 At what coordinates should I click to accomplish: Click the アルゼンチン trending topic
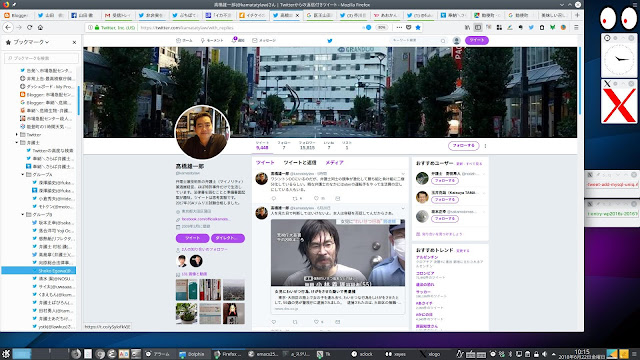point(427,257)
